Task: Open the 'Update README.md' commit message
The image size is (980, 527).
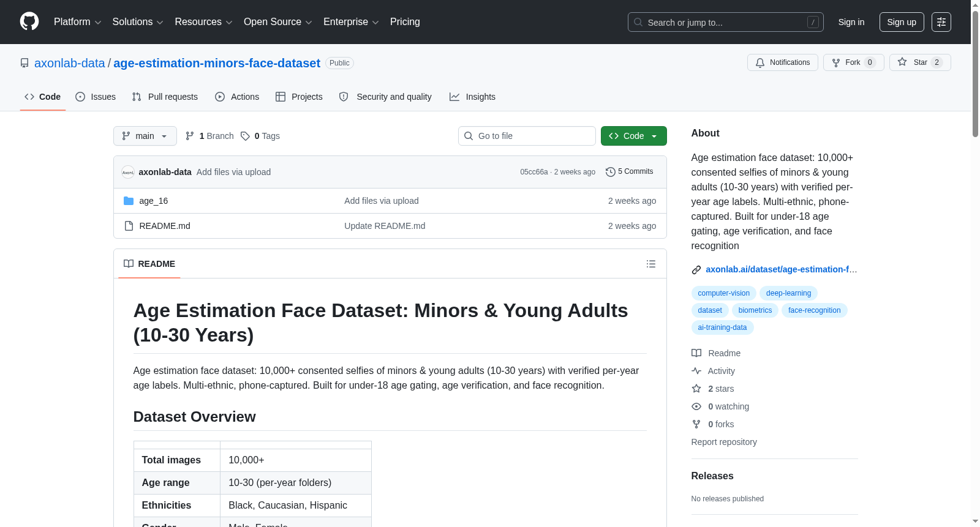Action: click(x=385, y=226)
